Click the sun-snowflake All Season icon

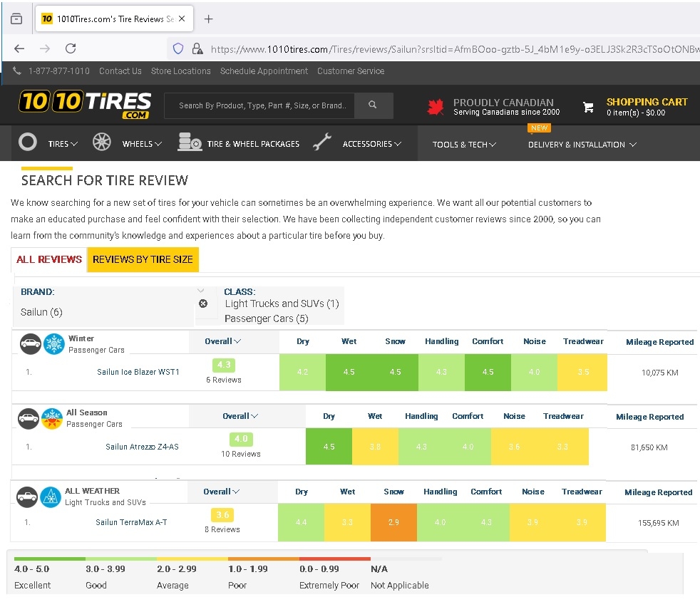point(52,419)
